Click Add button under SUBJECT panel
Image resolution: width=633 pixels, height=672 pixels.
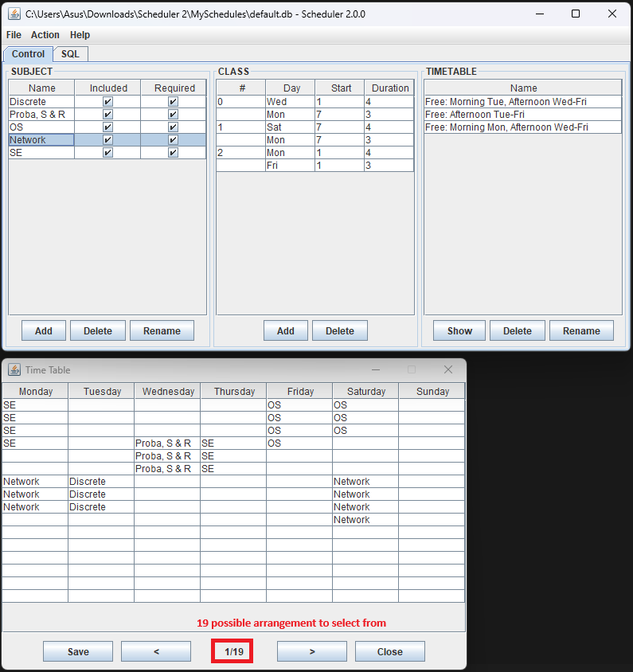point(44,331)
